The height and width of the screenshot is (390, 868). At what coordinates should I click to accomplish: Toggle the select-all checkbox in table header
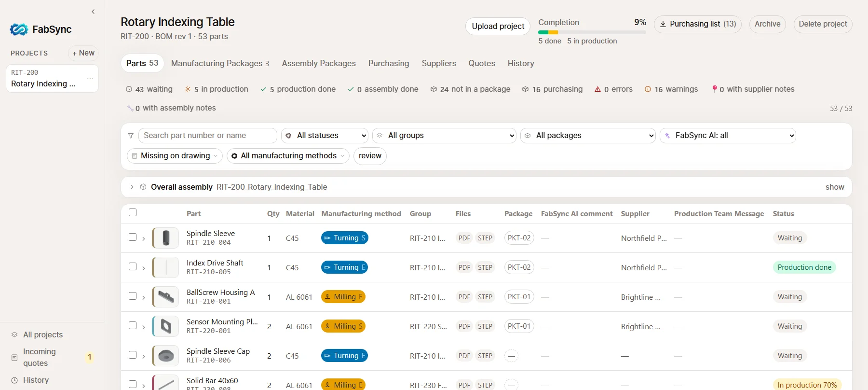133,212
